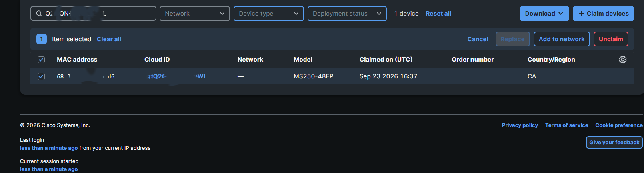Open the device Cloud ID link
This screenshot has height=173, width=644.
pos(177,76)
